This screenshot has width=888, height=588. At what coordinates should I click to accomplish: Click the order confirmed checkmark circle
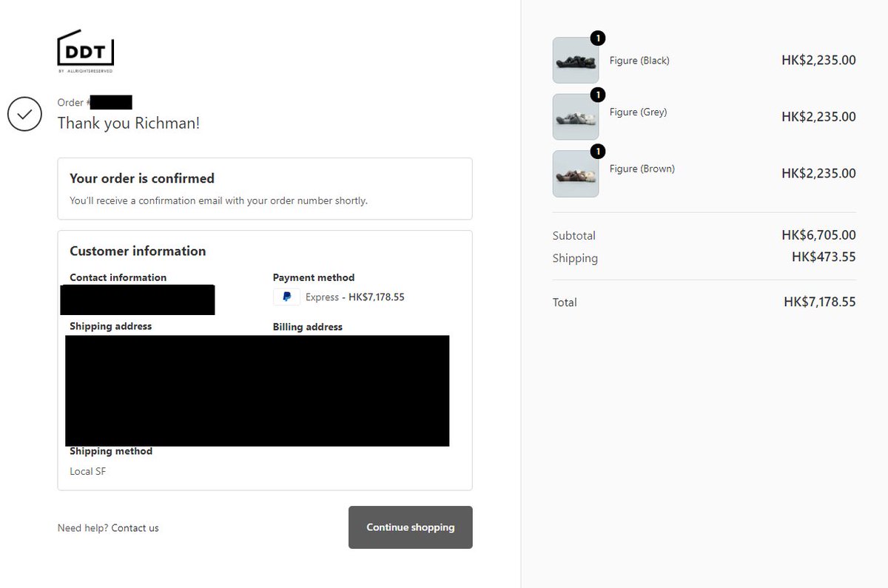point(24,115)
